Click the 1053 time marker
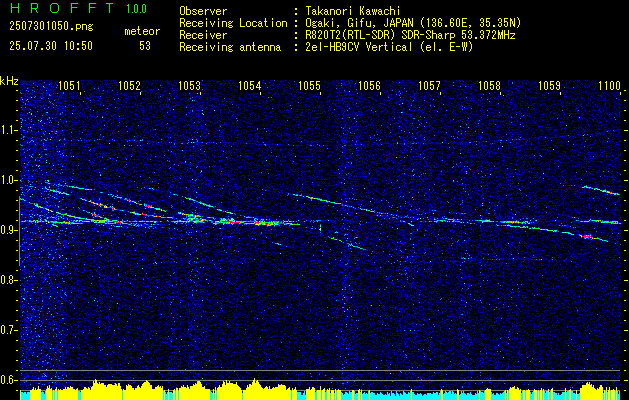The image size is (629, 400). pyautogui.click(x=189, y=85)
